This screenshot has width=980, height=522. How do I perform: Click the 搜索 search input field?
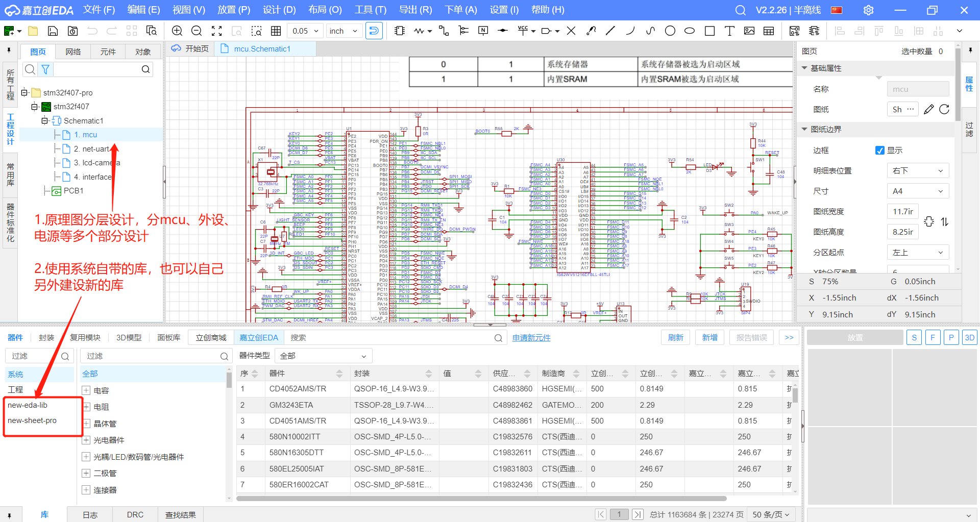tap(396, 337)
